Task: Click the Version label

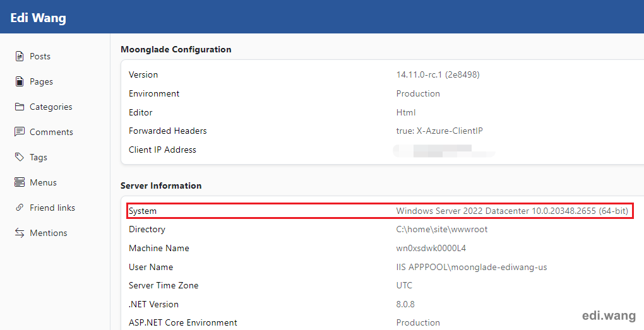Action: pyautogui.click(x=143, y=74)
